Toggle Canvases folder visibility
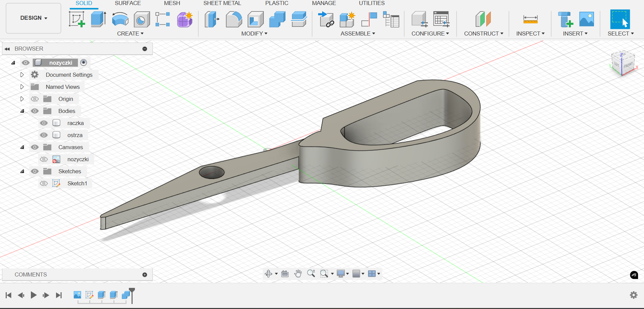Image resolution: width=644 pixels, height=309 pixels. [35, 147]
